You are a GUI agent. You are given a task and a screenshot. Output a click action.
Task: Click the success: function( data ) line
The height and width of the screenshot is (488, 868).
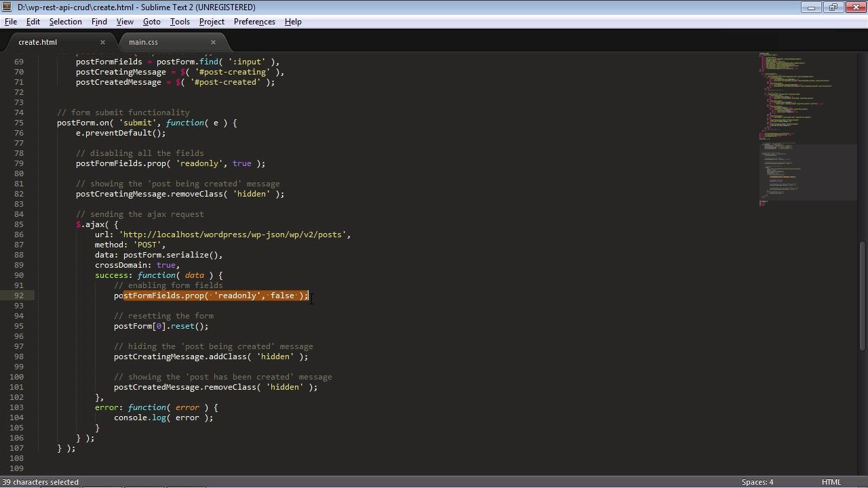(159, 275)
